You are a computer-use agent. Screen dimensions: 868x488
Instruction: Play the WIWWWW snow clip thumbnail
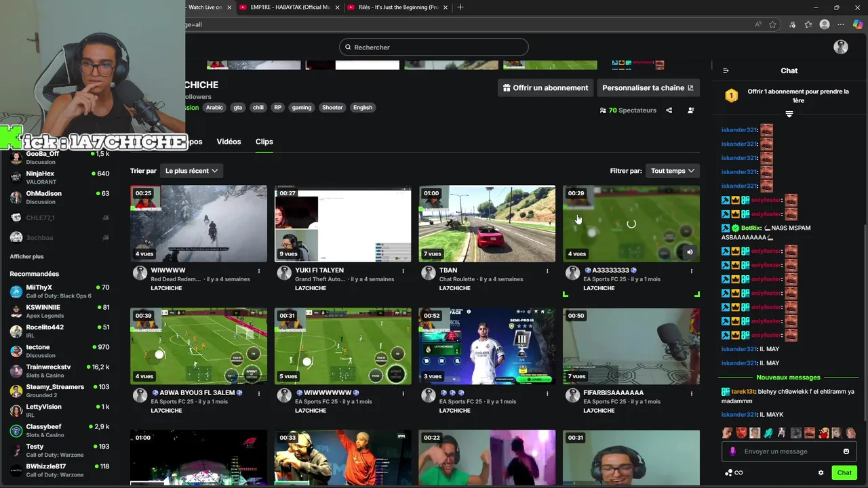pyautogui.click(x=199, y=224)
